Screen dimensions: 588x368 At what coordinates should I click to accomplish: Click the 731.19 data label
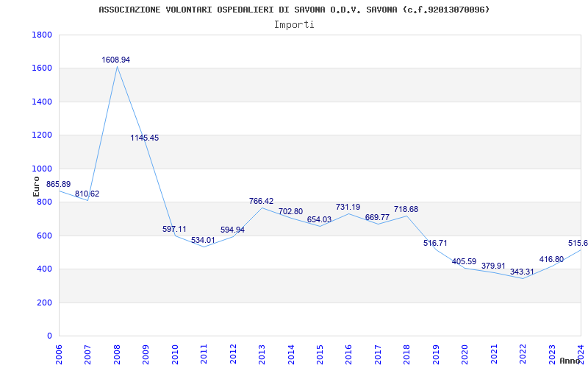point(348,207)
